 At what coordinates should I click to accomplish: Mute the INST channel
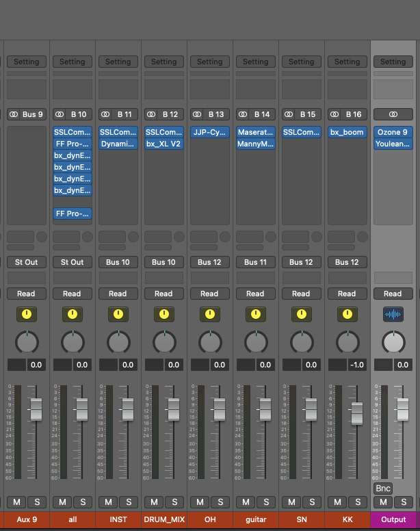pyautogui.click(x=108, y=502)
